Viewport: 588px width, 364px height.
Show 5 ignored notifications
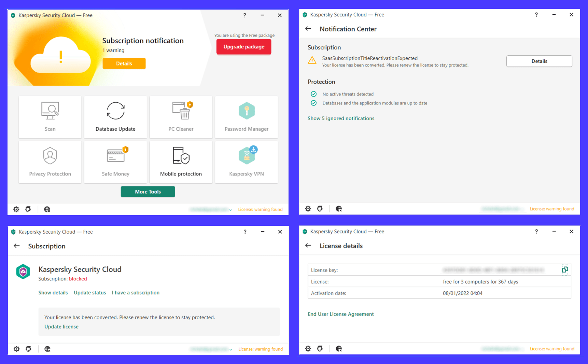341,118
